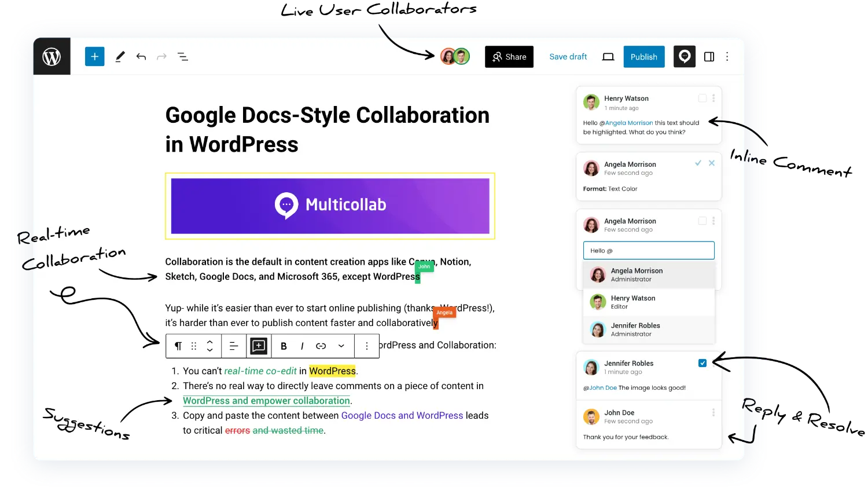Open the Multicollab comments panel icon

[x=685, y=57]
